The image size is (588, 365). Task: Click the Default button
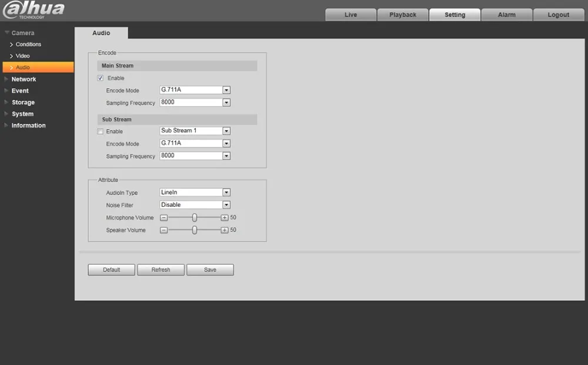coord(111,270)
